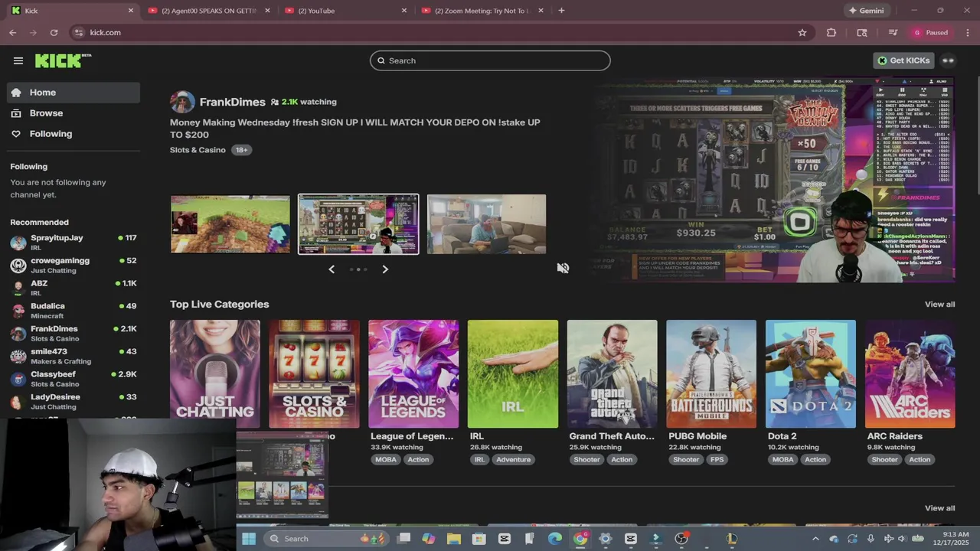Image resolution: width=980 pixels, height=551 pixels.
Task: Open Microsoft Store from taskbar
Action: pos(479,539)
